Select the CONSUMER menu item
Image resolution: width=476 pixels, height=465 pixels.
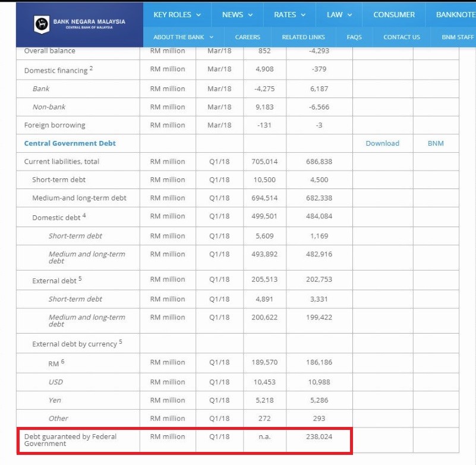tap(394, 15)
